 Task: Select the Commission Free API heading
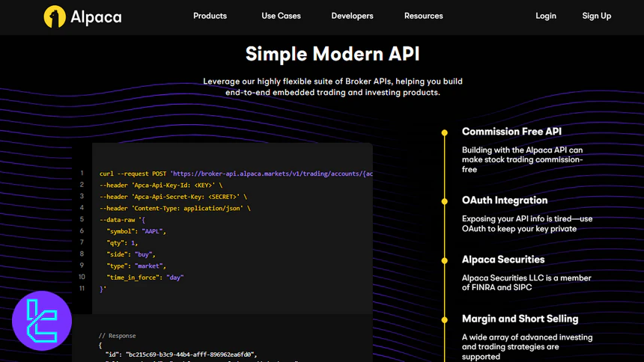pyautogui.click(x=511, y=132)
